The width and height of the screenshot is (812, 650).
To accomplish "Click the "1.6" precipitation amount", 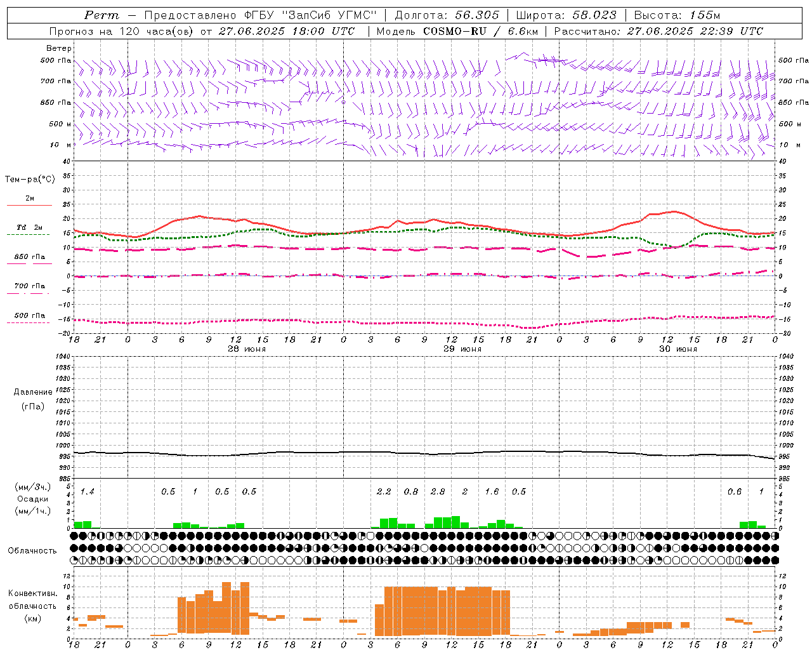I will 492,491.
